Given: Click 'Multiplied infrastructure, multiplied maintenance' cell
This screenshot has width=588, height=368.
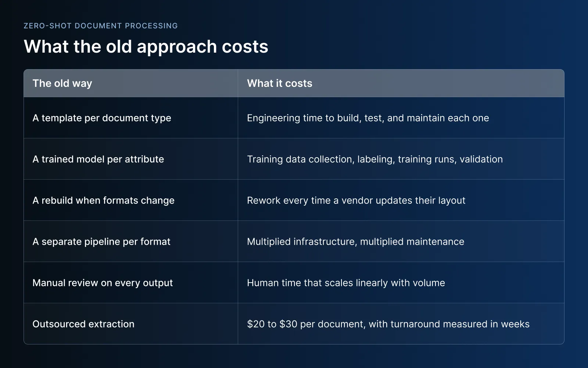Looking at the screenshot, I should 401,241.
